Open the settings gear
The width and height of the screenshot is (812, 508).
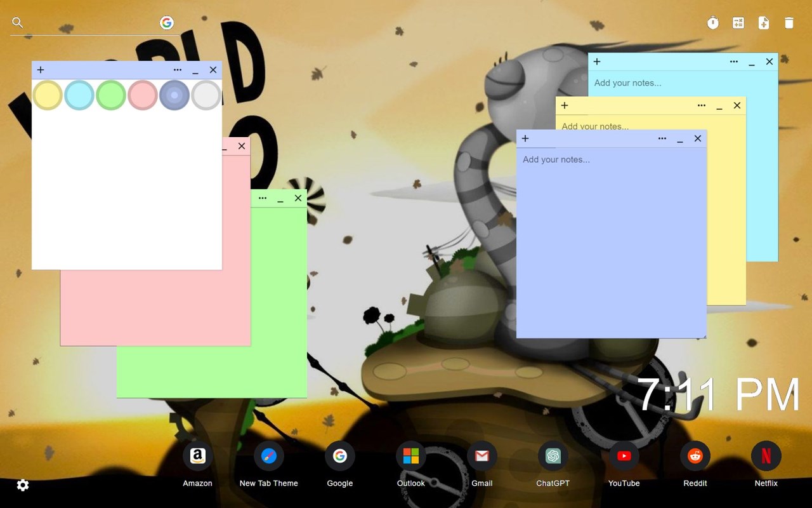[x=23, y=485]
